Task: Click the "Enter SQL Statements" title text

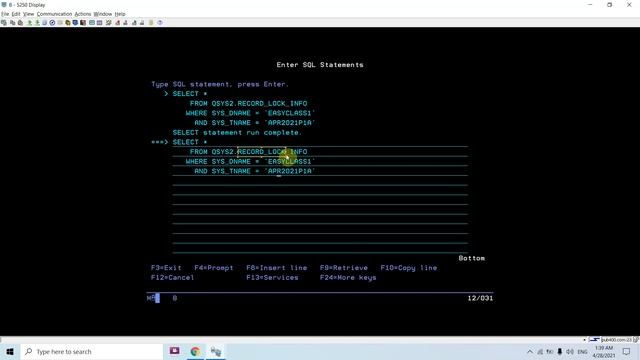Action: pos(320,64)
